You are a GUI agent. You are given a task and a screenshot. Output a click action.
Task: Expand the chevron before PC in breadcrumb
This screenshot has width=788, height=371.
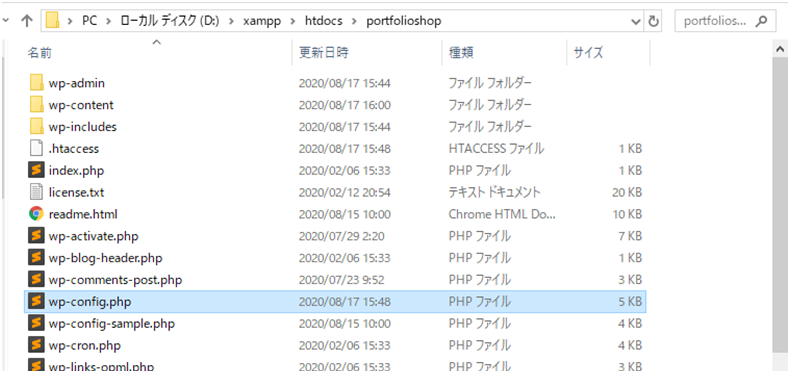pos(71,21)
